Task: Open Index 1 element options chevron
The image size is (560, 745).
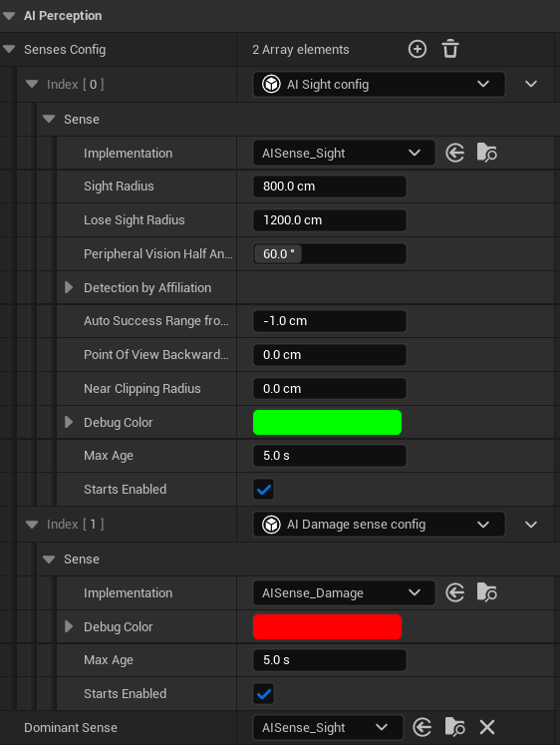Action: coord(531,525)
